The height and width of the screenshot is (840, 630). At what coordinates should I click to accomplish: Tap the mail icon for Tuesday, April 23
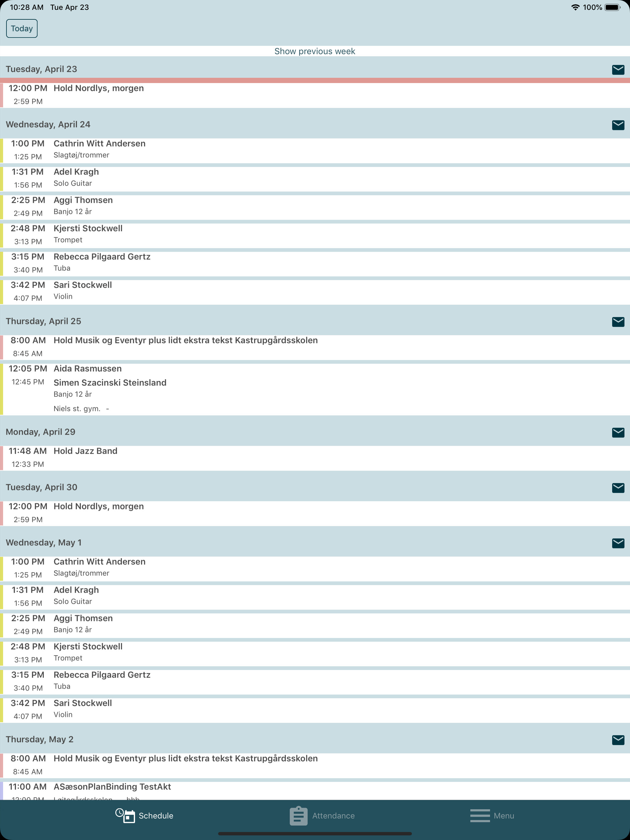coord(618,69)
